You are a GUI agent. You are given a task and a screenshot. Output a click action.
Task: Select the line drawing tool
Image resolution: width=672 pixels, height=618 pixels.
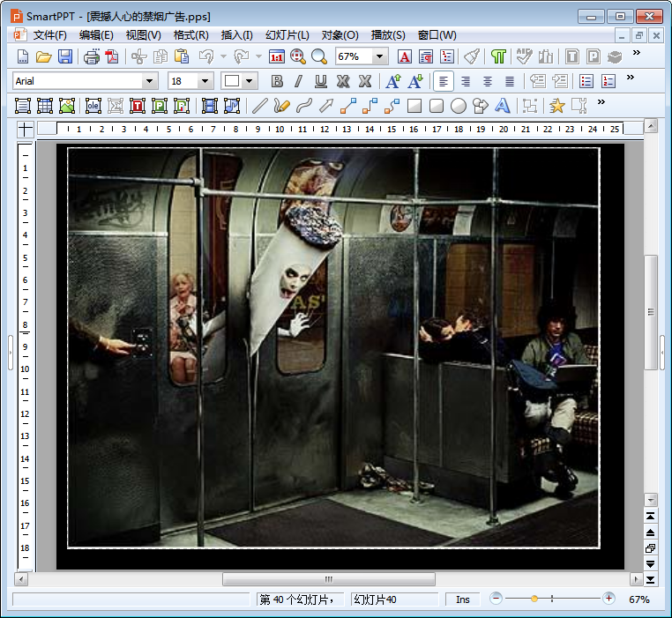click(259, 106)
